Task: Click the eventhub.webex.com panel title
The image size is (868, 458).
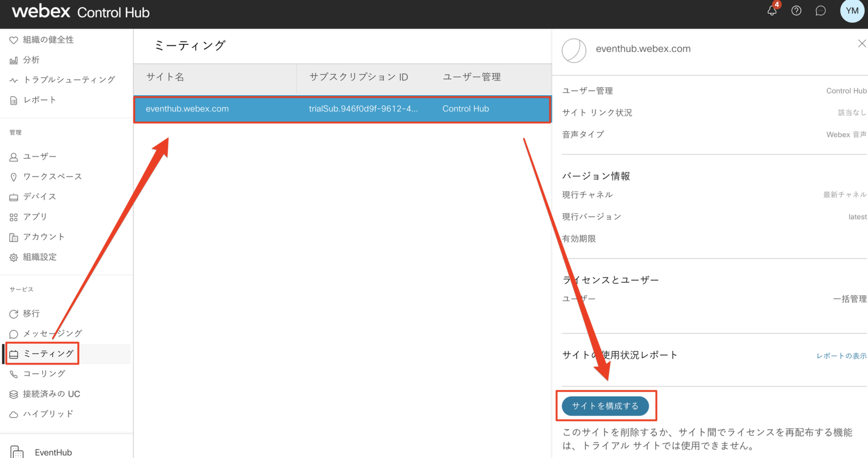Action: [x=643, y=49]
